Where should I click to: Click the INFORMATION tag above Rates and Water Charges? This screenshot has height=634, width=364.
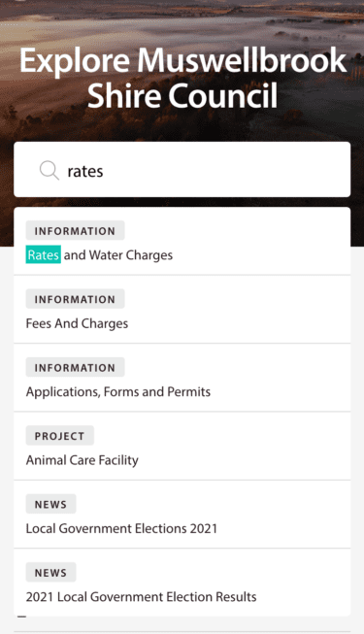point(76,230)
